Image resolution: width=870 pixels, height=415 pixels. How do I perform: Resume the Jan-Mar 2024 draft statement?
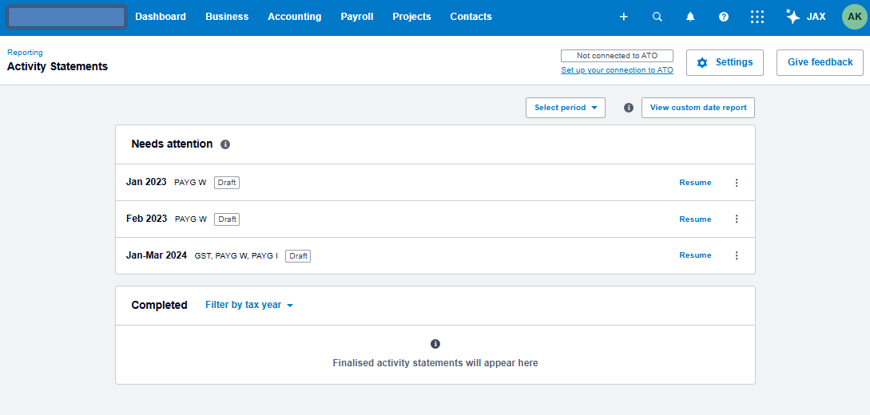click(695, 255)
